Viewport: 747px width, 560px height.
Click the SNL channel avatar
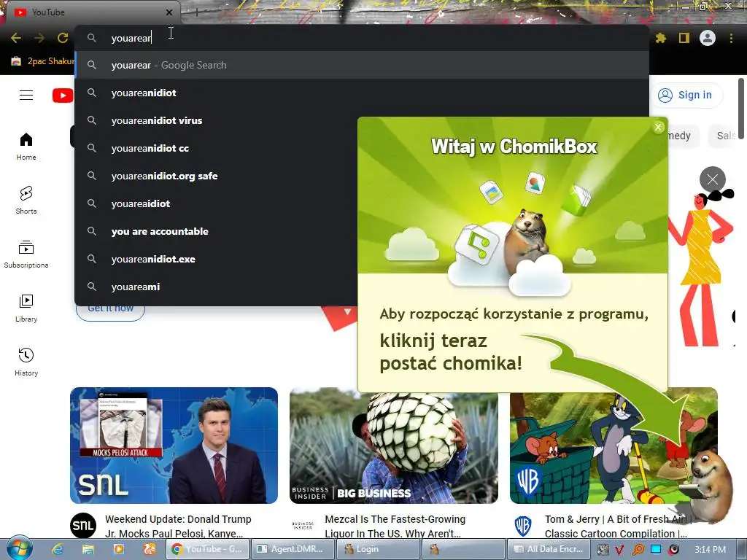pos(83,525)
